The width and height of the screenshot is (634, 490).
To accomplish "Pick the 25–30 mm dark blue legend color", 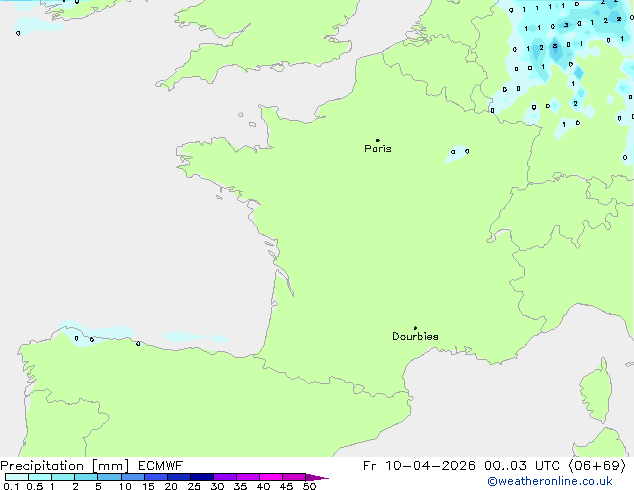I will (x=202, y=477).
